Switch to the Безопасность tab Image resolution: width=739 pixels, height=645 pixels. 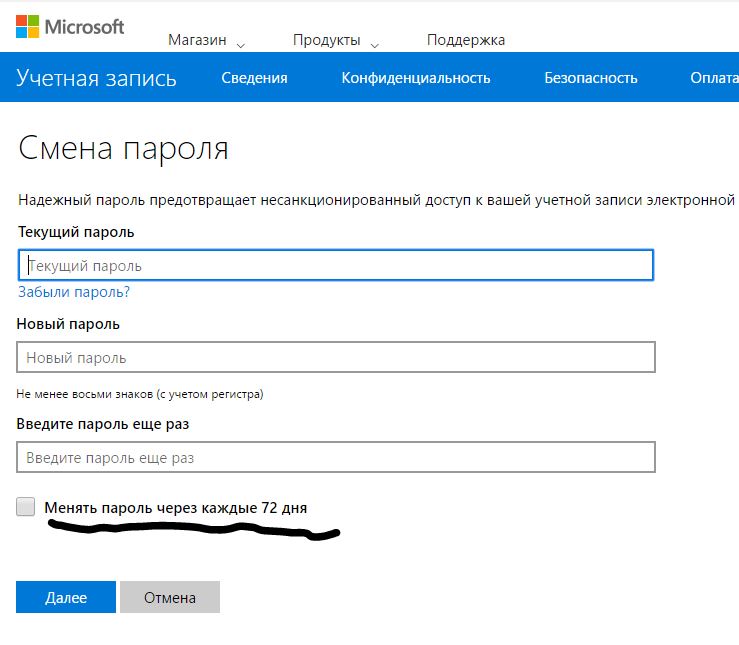click(x=591, y=78)
